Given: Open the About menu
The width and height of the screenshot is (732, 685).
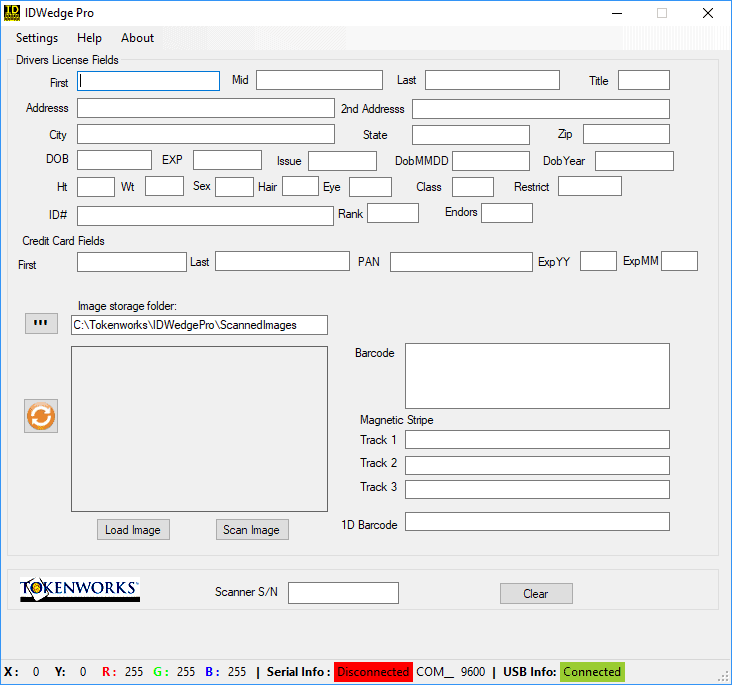Looking at the screenshot, I should (x=137, y=38).
